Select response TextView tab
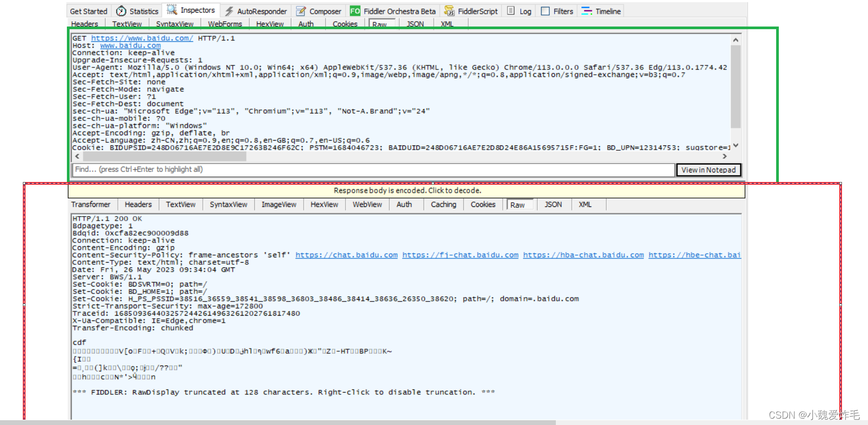This screenshot has height=425, width=868. pyautogui.click(x=181, y=205)
